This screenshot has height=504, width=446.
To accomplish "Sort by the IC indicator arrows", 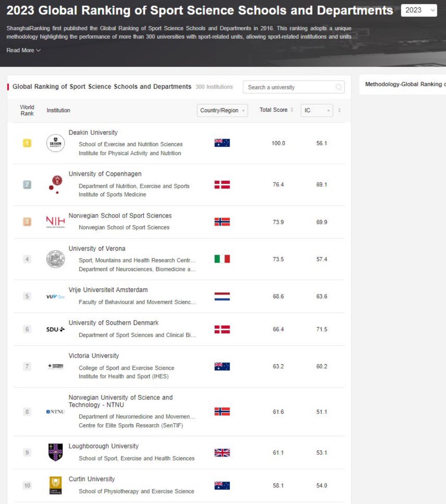I will point(339,110).
